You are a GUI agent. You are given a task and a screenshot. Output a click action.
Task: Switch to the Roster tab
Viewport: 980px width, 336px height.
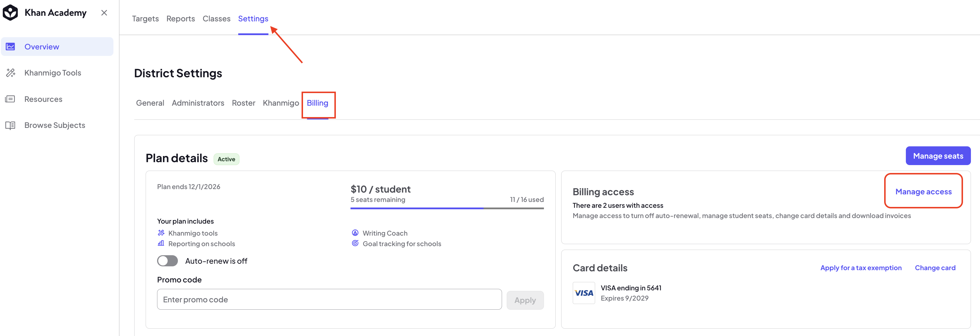click(x=244, y=103)
